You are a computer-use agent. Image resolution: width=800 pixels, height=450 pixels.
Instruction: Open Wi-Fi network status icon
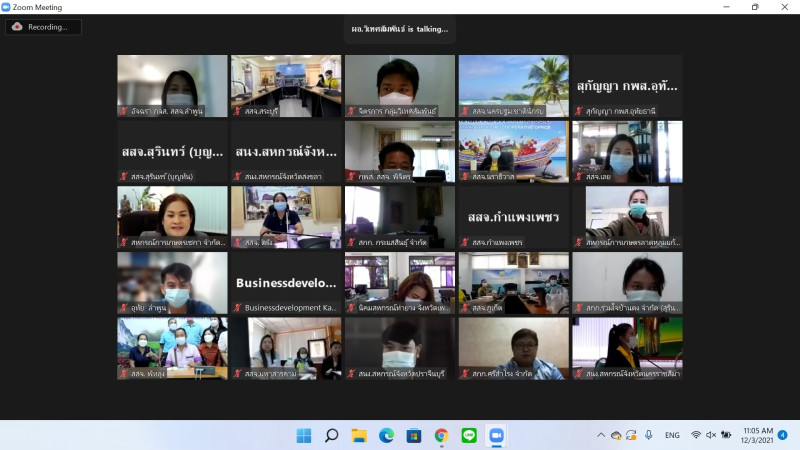[x=696, y=435]
